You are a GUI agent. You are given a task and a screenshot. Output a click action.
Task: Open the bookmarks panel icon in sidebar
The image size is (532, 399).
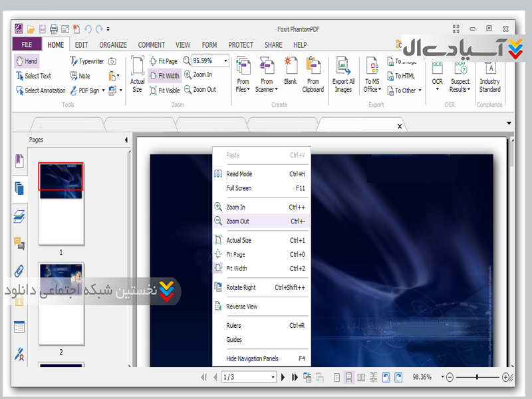19,160
